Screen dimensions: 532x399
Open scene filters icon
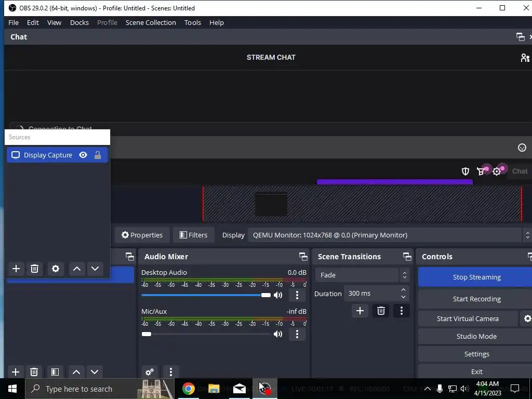tap(55, 372)
